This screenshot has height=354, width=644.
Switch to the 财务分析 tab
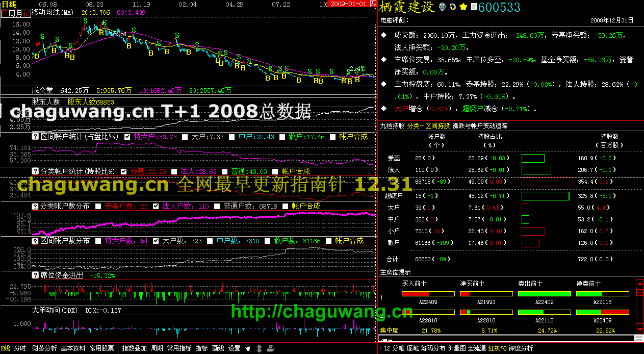pos(44,348)
